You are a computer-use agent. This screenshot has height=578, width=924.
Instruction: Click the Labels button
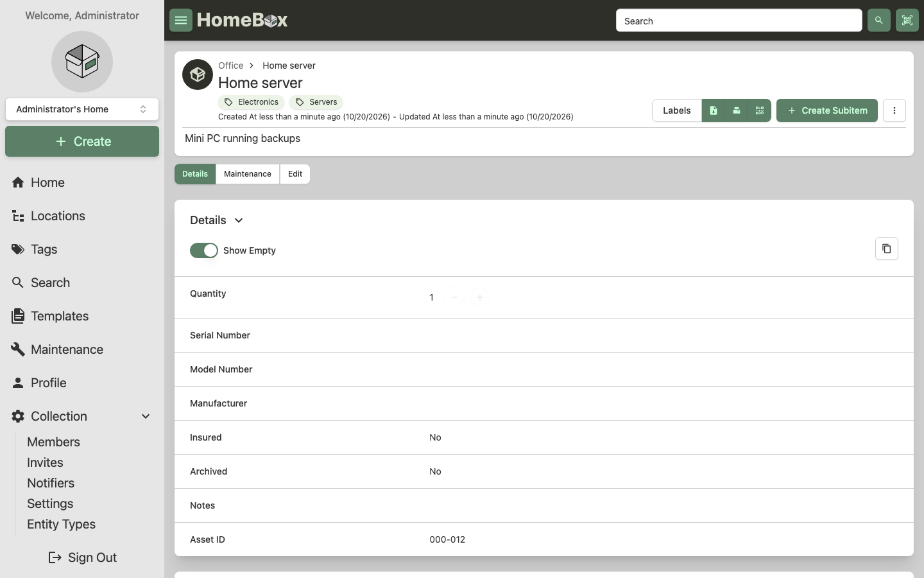(677, 110)
